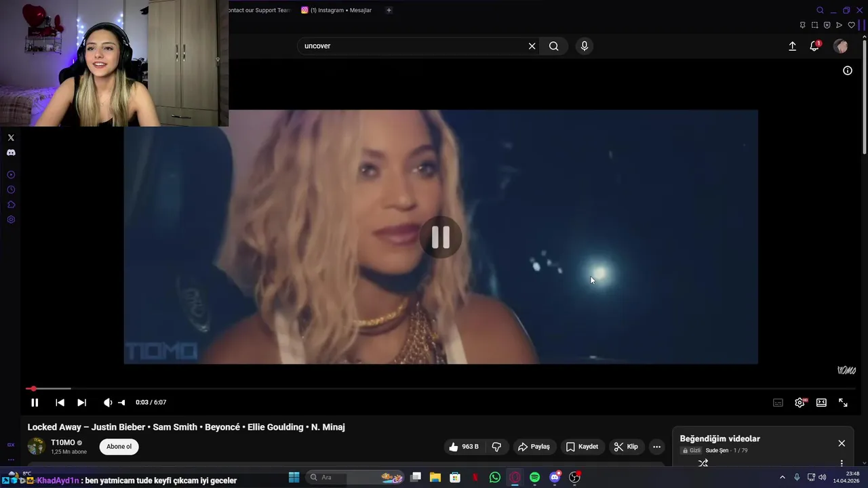This screenshot has height=488, width=868.
Task: Switch to Instagram Mesajlar tab
Action: [x=336, y=10]
